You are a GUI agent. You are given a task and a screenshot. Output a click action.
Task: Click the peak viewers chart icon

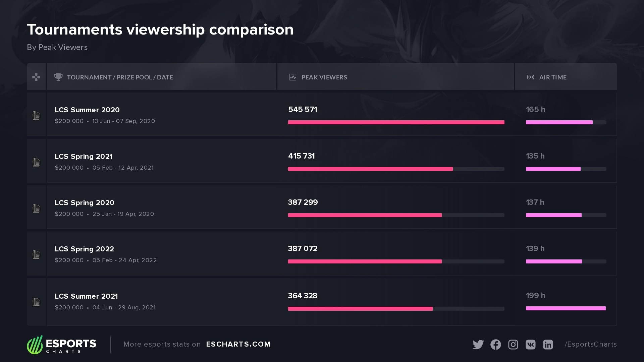point(292,77)
